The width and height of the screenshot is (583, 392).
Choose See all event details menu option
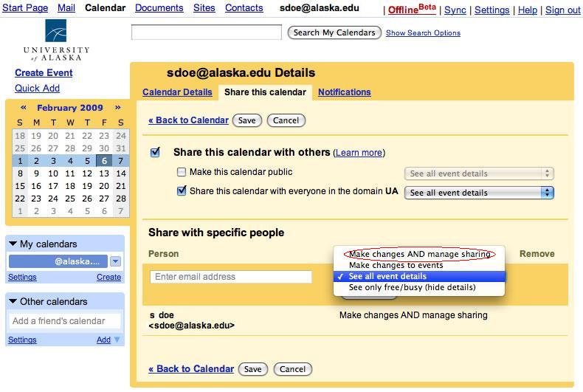click(419, 276)
